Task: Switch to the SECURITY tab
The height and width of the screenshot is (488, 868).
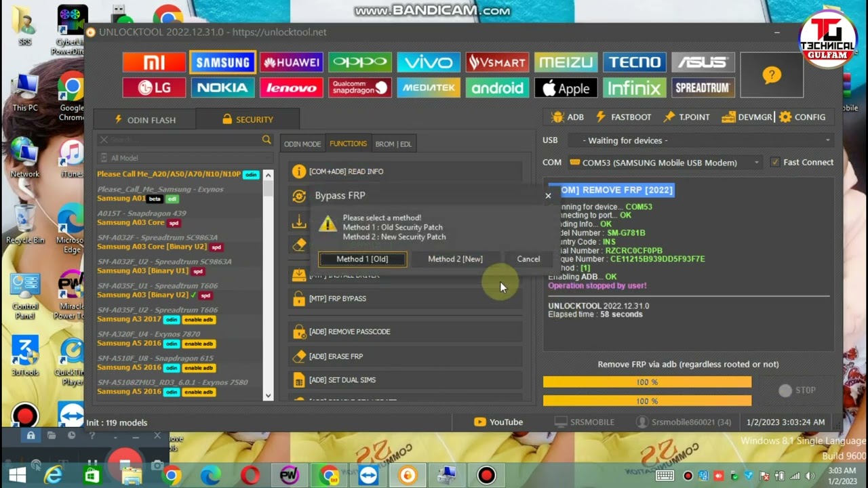Action: click(x=248, y=119)
